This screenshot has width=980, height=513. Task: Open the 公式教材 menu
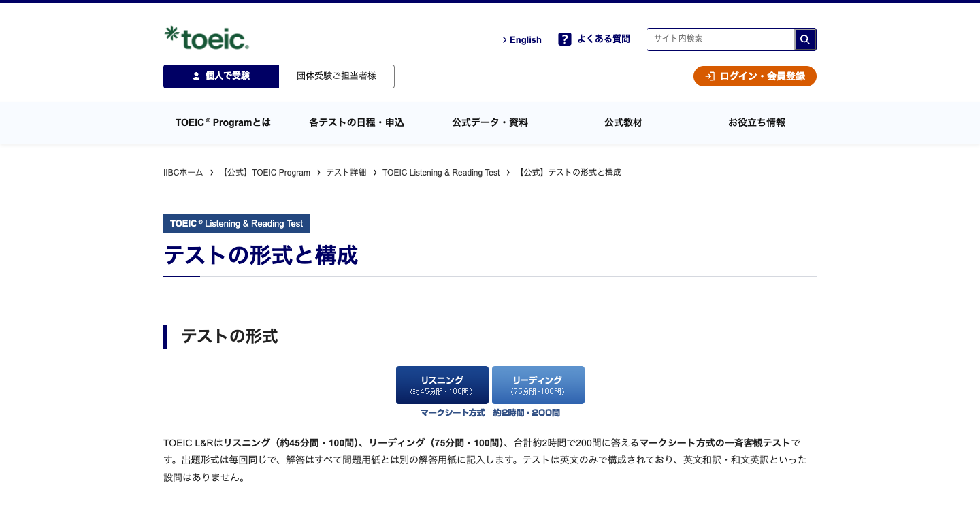click(623, 122)
